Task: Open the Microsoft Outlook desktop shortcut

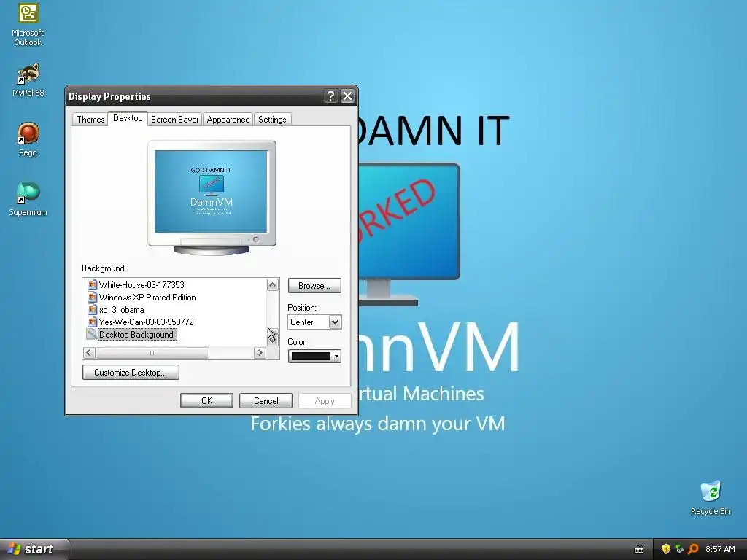Action: tap(28, 25)
